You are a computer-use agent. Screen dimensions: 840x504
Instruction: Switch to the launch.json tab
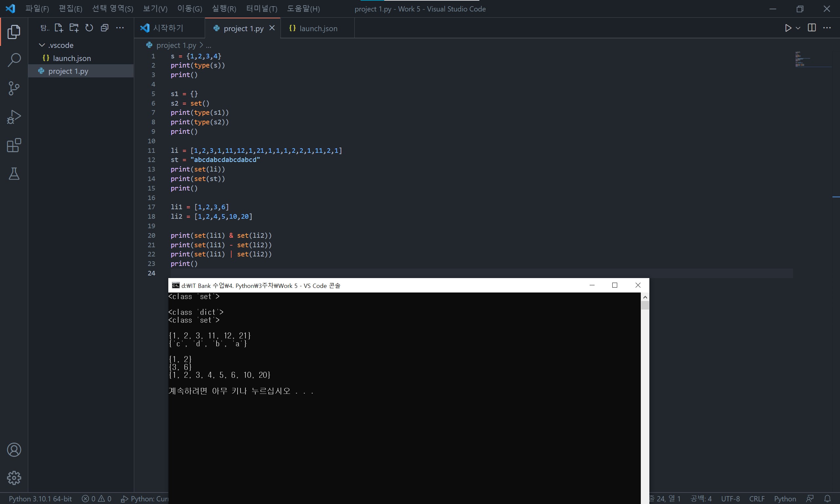(317, 28)
